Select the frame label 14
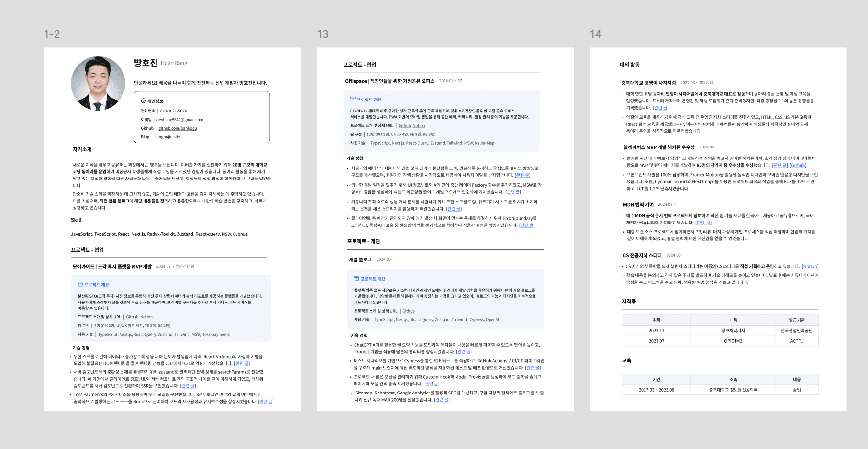Screen dimensions: 868x449 595,34
